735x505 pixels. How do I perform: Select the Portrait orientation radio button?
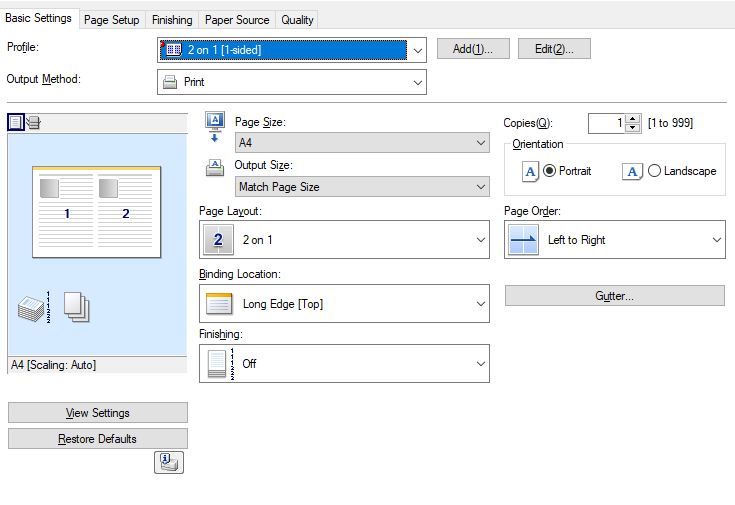click(549, 171)
